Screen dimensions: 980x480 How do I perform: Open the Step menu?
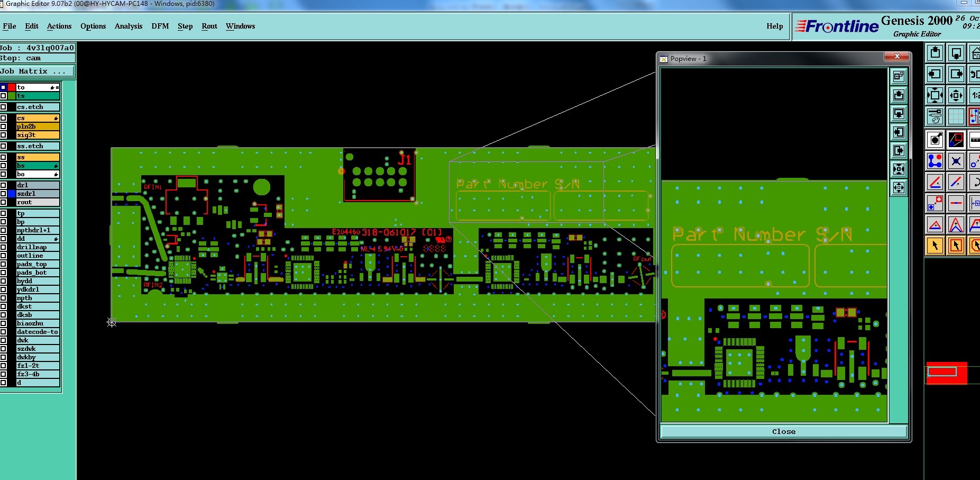click(x=185, y=26)
